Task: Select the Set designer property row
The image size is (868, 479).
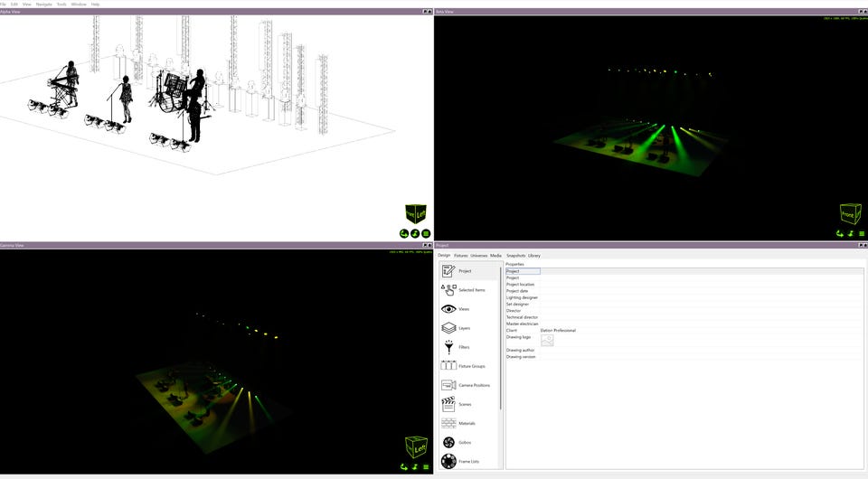Action: point(684,305)
